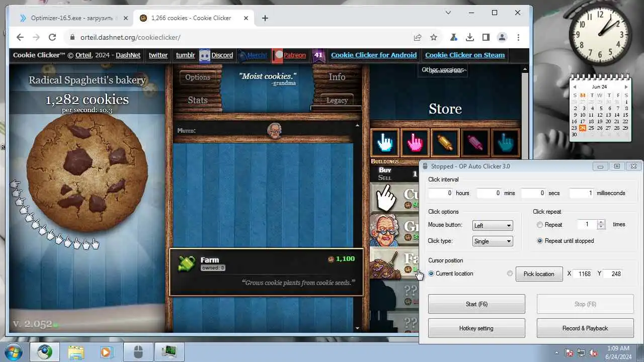Screen dimensions: 644x362
Task: Switch to Optimizer-16.5.exe tab
Action: click(x=74, y=18)
